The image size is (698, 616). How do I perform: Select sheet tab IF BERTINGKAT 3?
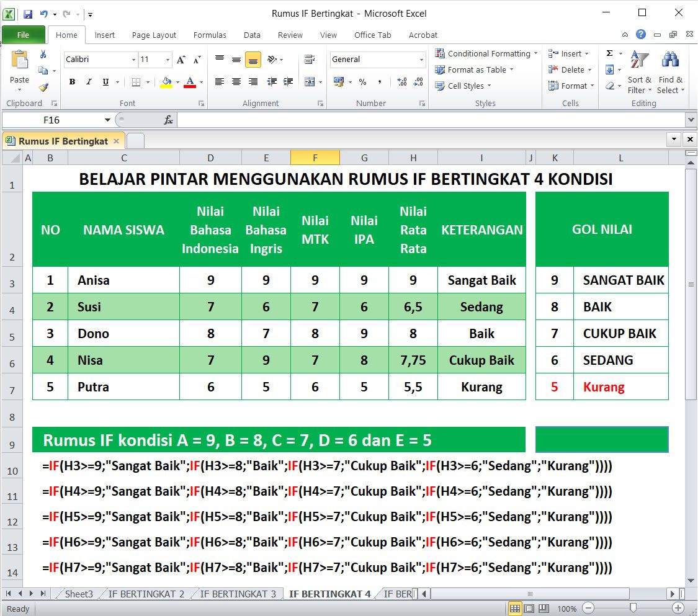pyautogui.click(x=238, y=594)
